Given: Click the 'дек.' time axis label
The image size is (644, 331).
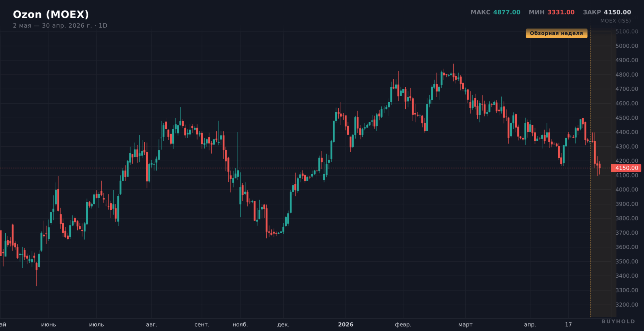Looking at the screenshot, I should pos(283,325).
